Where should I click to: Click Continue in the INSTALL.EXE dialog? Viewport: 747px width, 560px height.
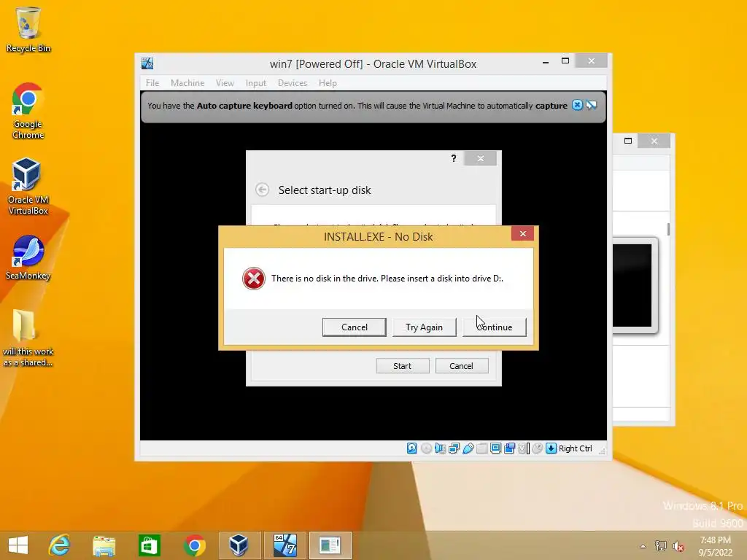click(x=494, y=327)
